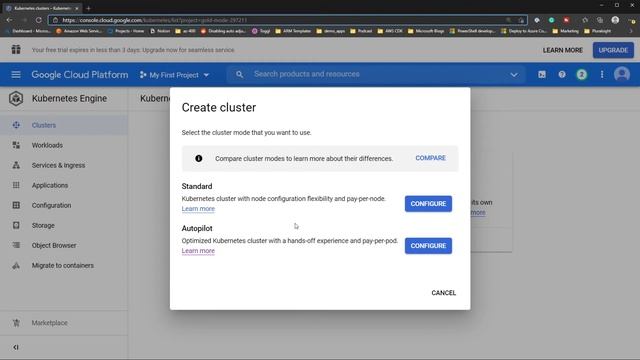Viewport: 640px width, 360px height.
Task: Open the main navigation hamburger menu
Action: tap(16, 75)
